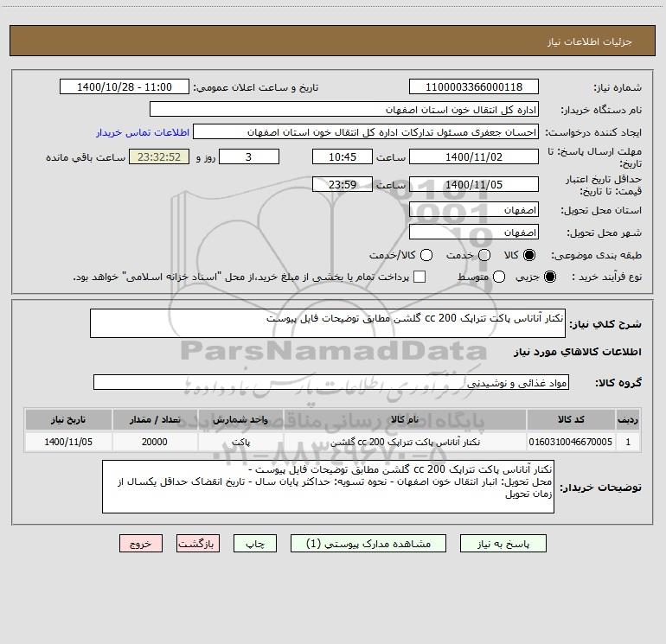Click product code cell 0160310046670005
The width and height of the screenshot is (666, 644).
[571, 442]
